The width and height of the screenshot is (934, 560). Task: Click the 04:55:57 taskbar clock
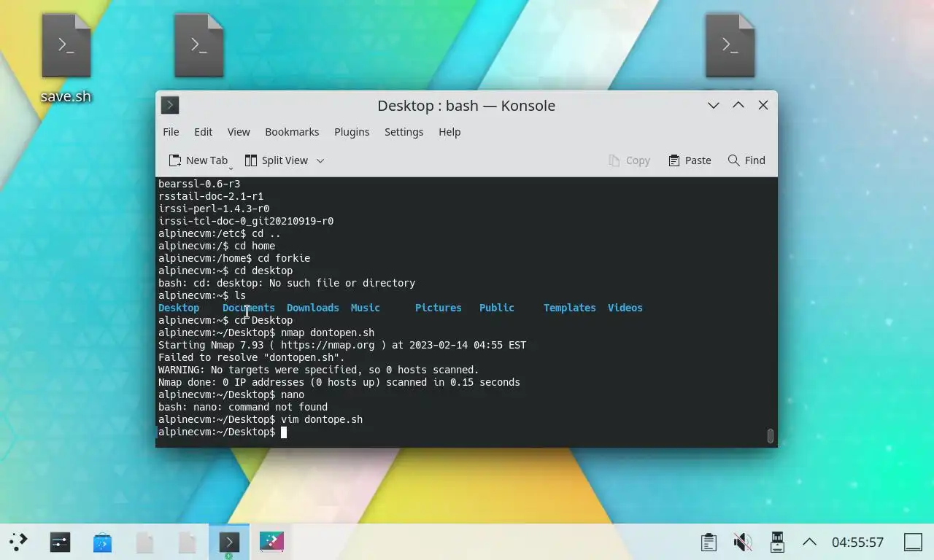(x=857, y=542)
